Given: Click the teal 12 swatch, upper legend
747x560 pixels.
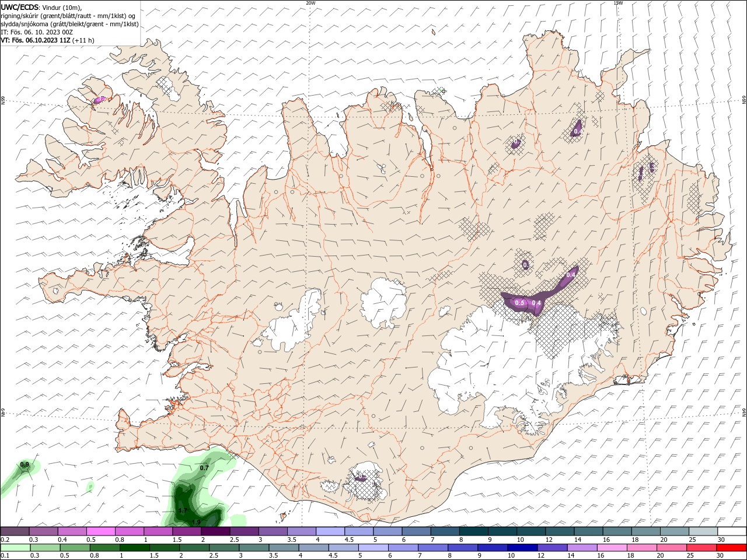Looking at the screenshot, I should [560, 531].
